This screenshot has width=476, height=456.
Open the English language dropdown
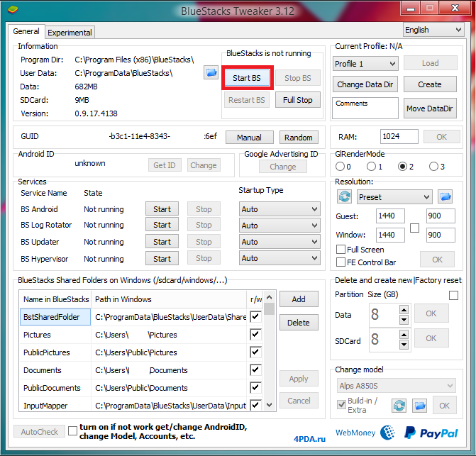[433, 30]
